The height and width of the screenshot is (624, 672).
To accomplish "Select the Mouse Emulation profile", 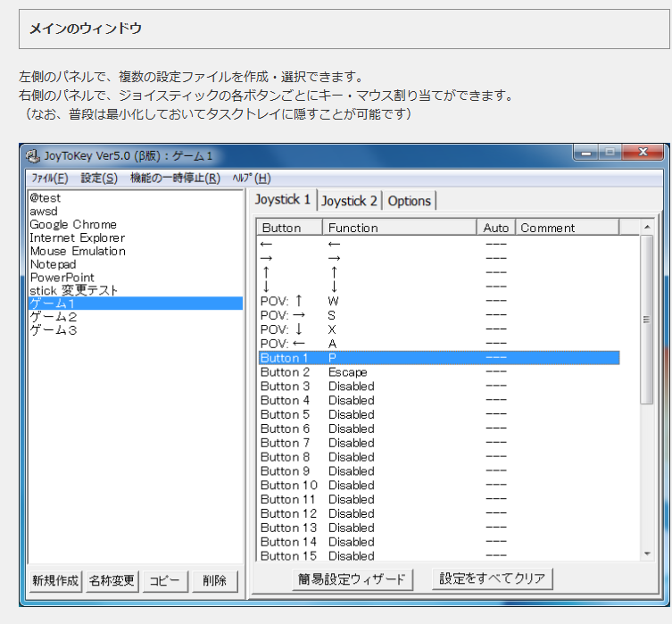I will click(78, 251).
